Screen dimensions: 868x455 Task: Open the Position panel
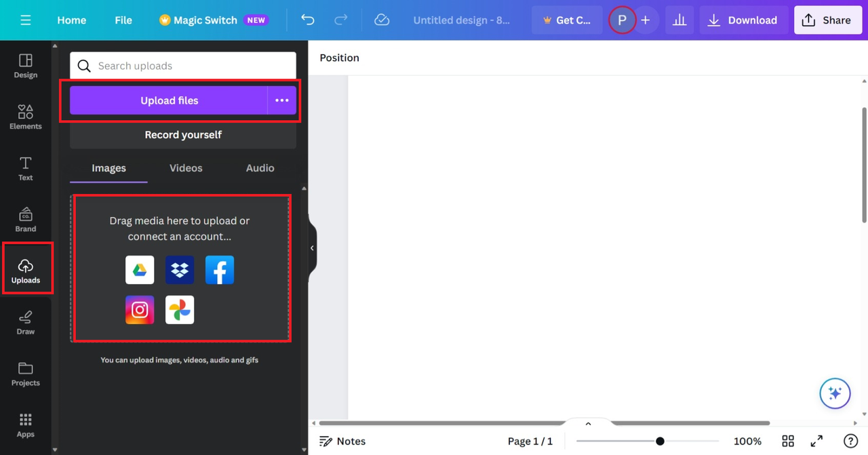point(340,58)
